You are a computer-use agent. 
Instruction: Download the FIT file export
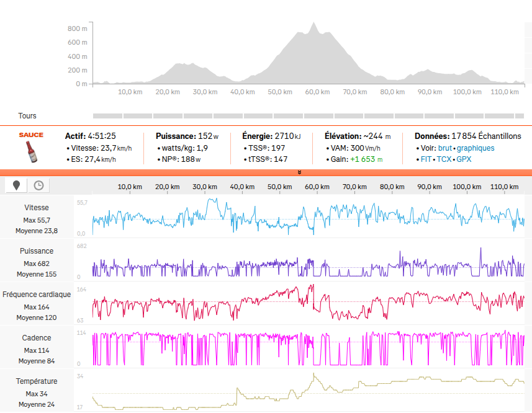click(426, 159)
